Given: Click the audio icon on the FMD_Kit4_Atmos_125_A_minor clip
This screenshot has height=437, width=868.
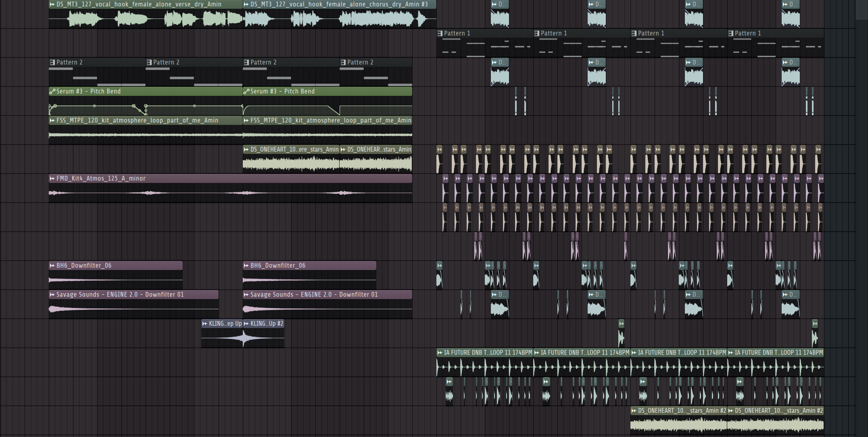Looking at the screenshot, I should coord(52,179).
